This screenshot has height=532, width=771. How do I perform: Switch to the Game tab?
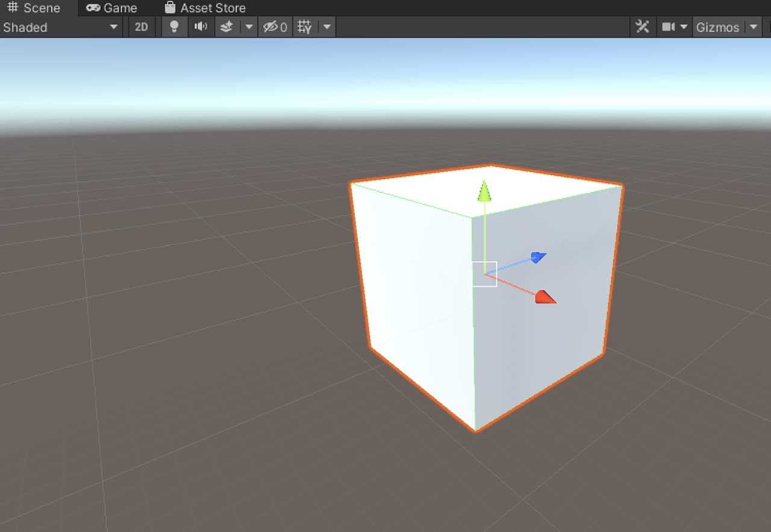click(111, 8)
